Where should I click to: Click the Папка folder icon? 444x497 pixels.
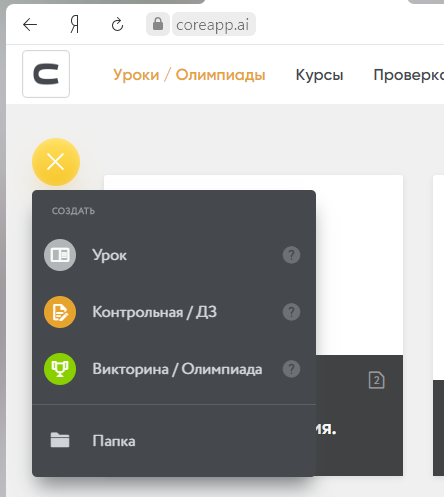[60, 440]
